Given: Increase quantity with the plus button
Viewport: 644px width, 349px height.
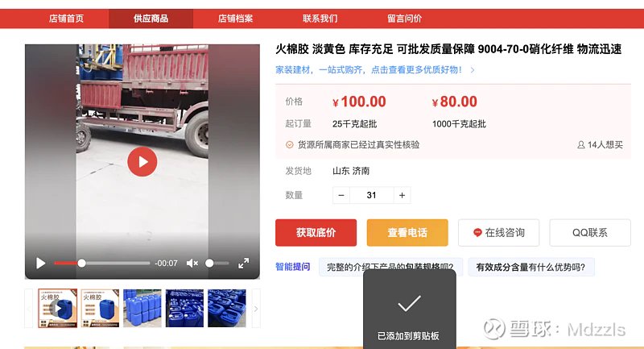Looking at the screenshot, I should (x=402, y=195).
